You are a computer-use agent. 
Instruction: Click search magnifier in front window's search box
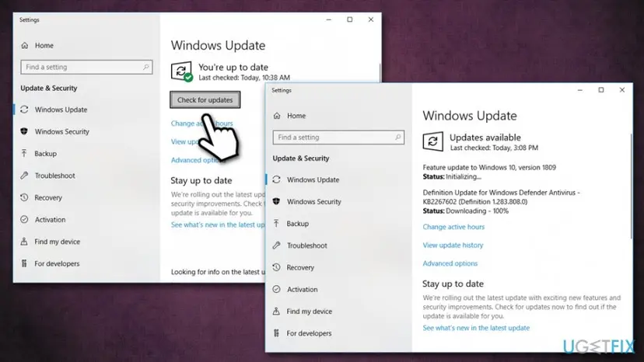coord(398,137)
